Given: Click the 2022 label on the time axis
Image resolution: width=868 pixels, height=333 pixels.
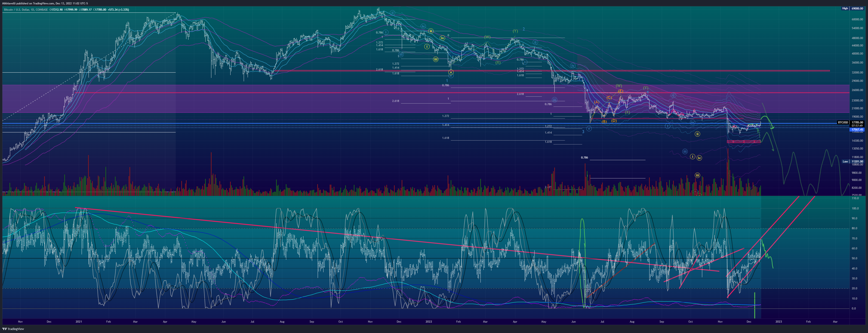Looking at the screenshot, I should pyautogui.click(x=429, y=321).
